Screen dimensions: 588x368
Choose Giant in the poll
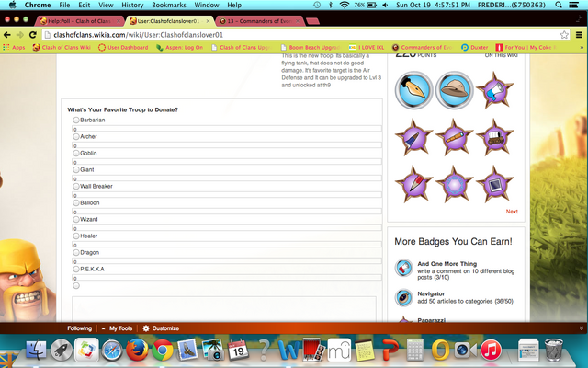tap(76, 169)
